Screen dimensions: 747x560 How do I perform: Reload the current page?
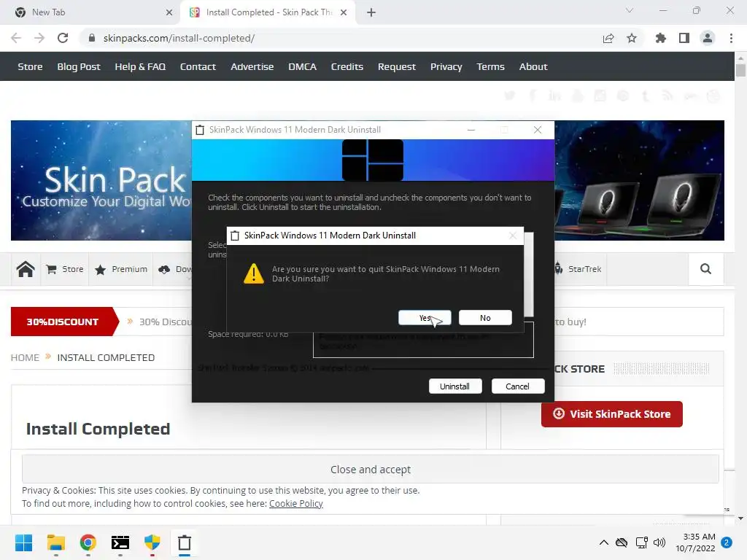point(63,38)
